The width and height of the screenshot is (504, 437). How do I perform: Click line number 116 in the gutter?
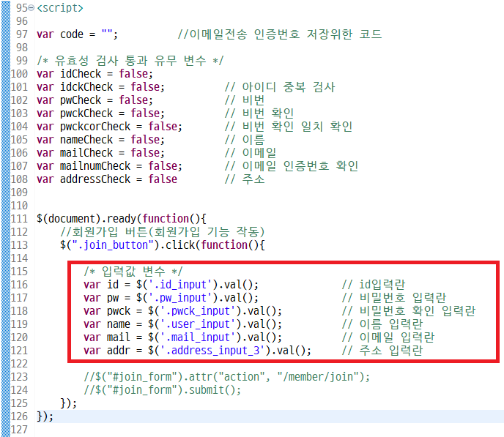[19, 284]
